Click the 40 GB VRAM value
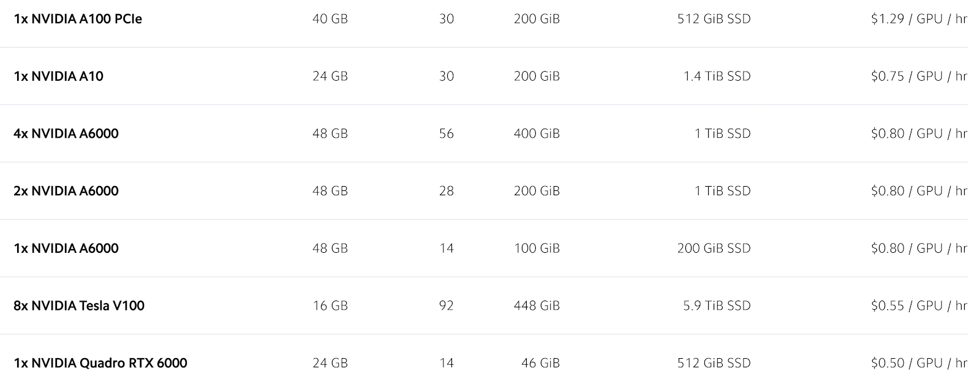The image size is (980, 382). click(330, 19)
